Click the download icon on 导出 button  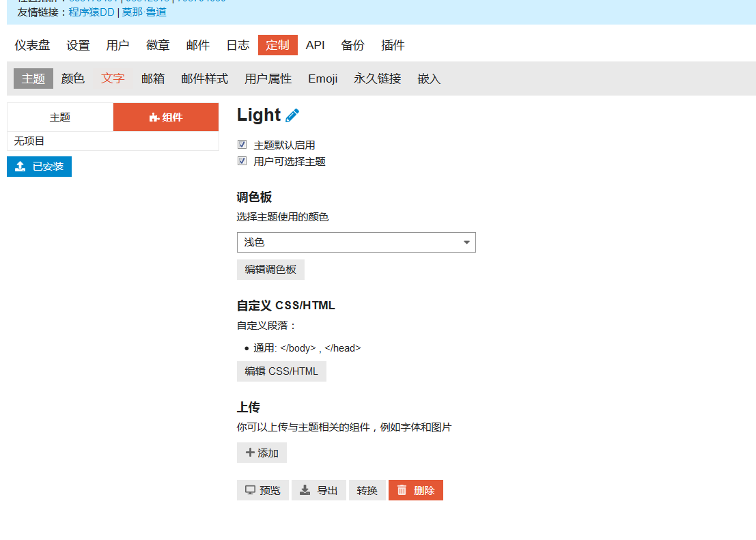(x=305, y=490)
